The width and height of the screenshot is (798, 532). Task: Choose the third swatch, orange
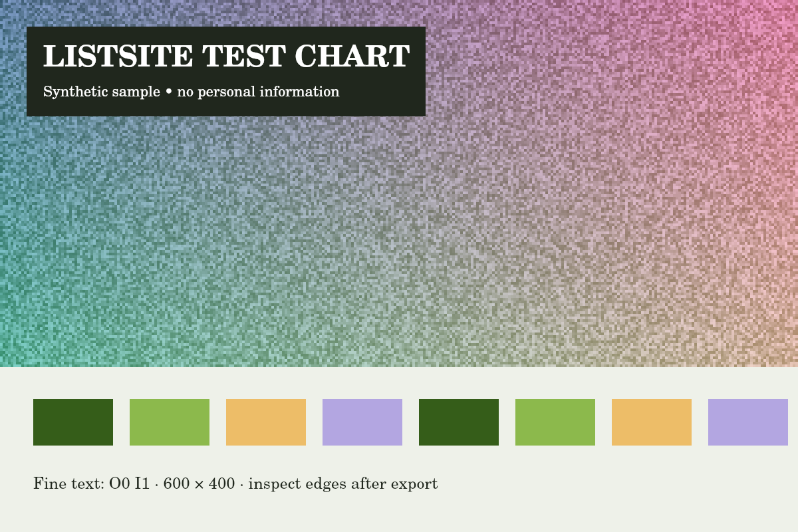(266, 422)
